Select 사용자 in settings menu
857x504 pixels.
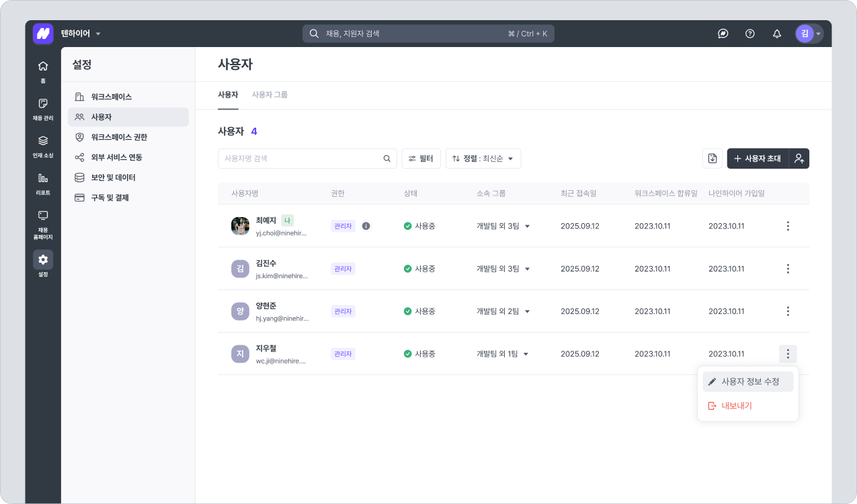(128, 117)
